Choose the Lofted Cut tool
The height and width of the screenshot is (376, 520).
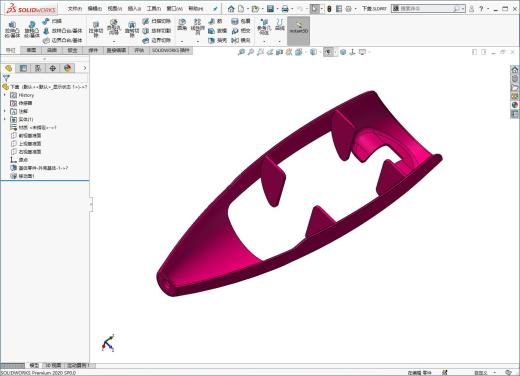[157, 31]
